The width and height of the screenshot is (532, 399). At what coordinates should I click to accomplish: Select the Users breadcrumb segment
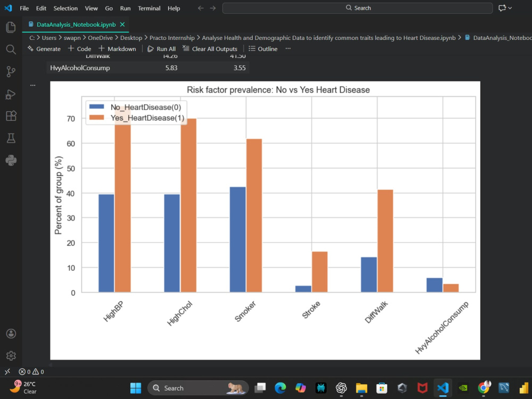(x=49, y=38)
